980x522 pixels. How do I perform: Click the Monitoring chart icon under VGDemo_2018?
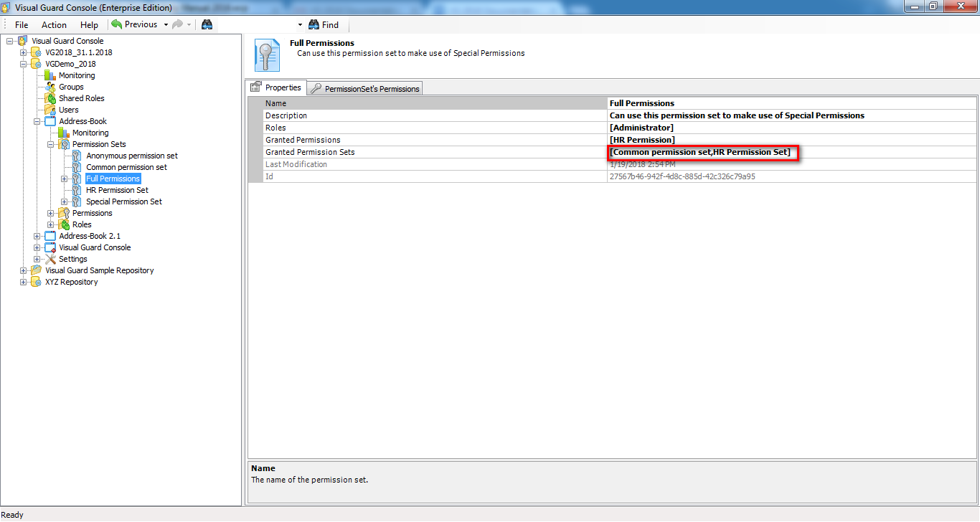[x=50, y=75]
